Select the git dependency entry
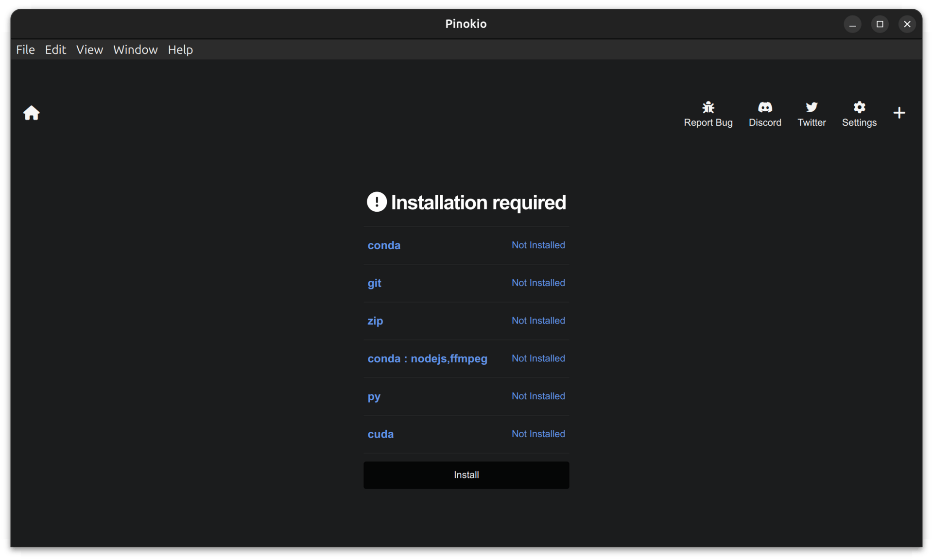 (374, 283)
